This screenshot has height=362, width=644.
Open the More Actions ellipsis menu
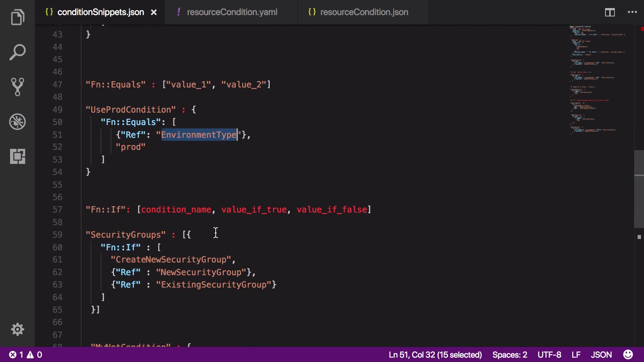point(632,12)
